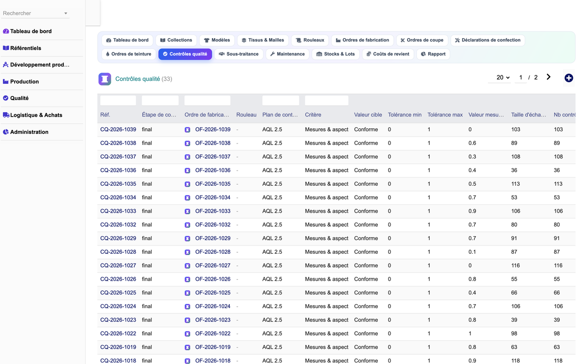Screen dimensions: 588x364
Task: Open manufacturing order OF-2026-1037
Action: click(x=213, y=157)
